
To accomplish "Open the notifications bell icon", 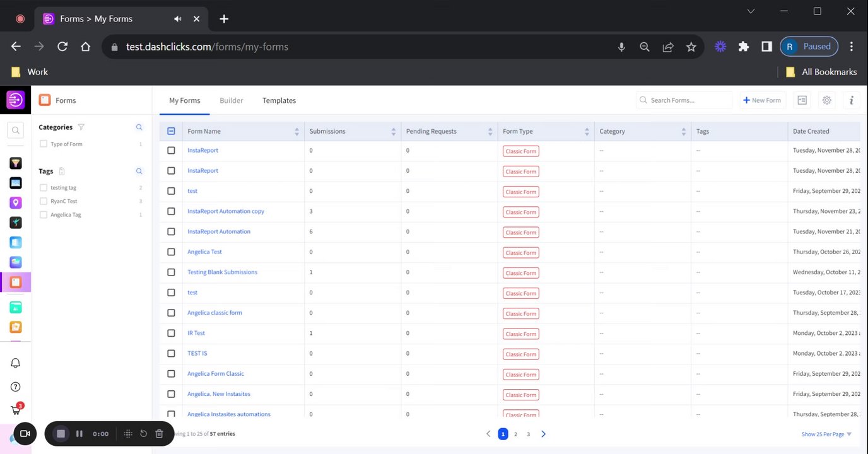I will [16, 363].
